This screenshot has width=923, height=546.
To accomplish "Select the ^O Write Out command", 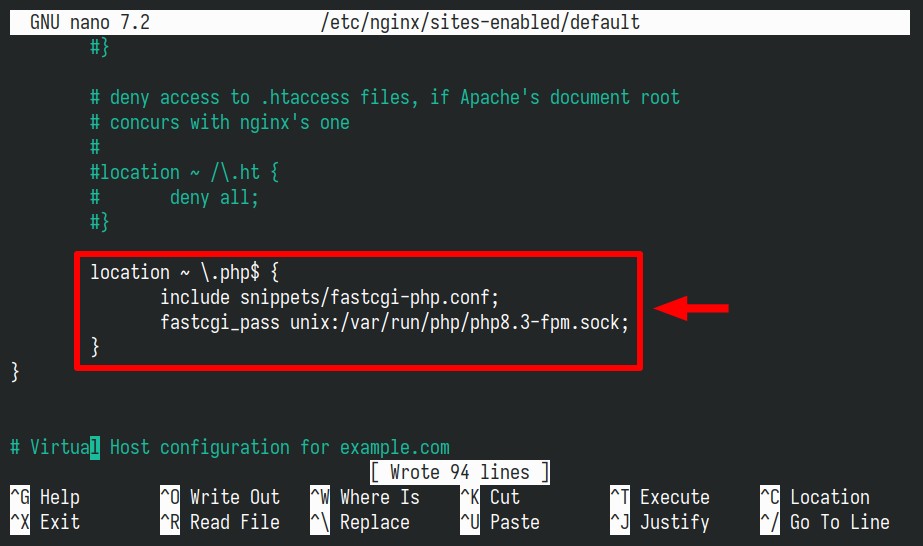I will click(x=220, y=497).
